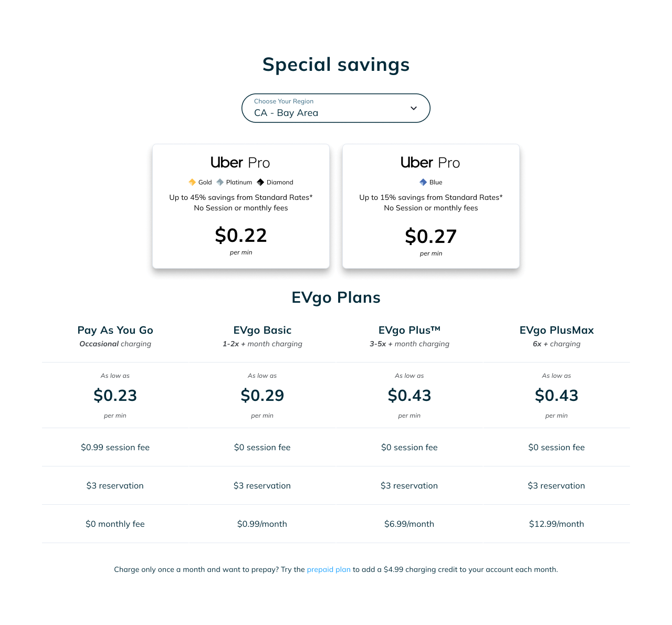Click the $12.99/month PlusMax fee
This screenshot has height=625, width=672.
tap(556, 524)
